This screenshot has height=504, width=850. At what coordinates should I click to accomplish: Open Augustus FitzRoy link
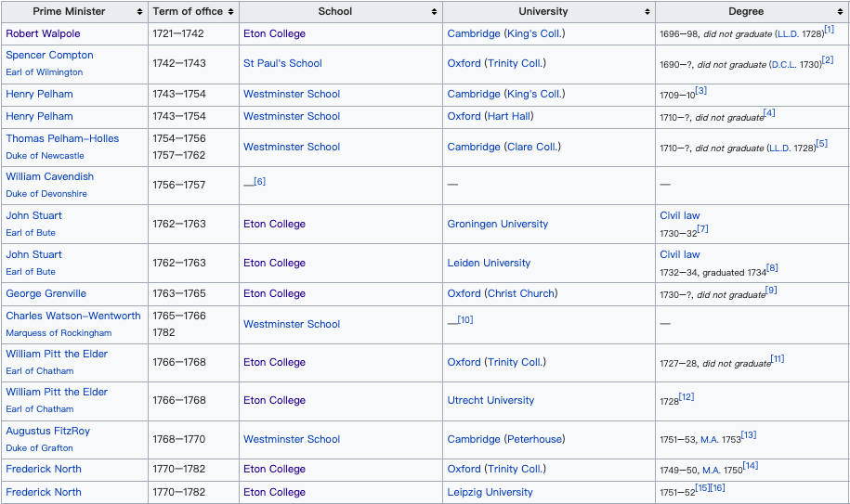48,431
